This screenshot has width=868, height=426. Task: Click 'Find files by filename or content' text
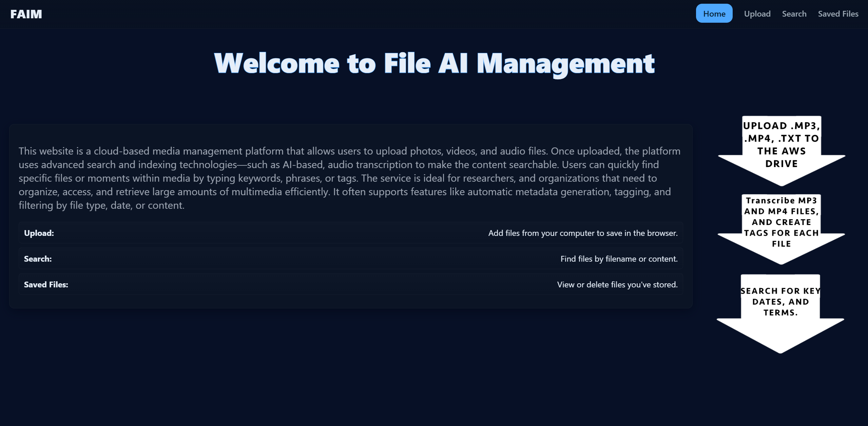tap(619, 259)
